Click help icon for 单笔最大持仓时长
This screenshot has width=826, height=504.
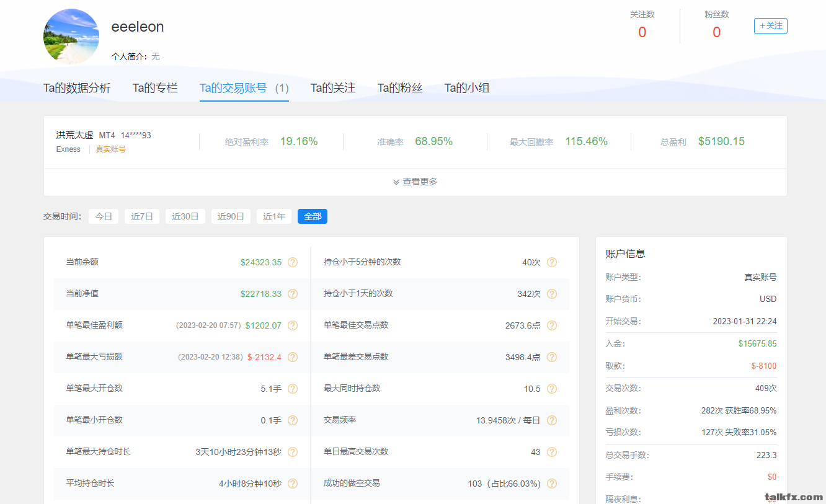click(x=293, y=452)
